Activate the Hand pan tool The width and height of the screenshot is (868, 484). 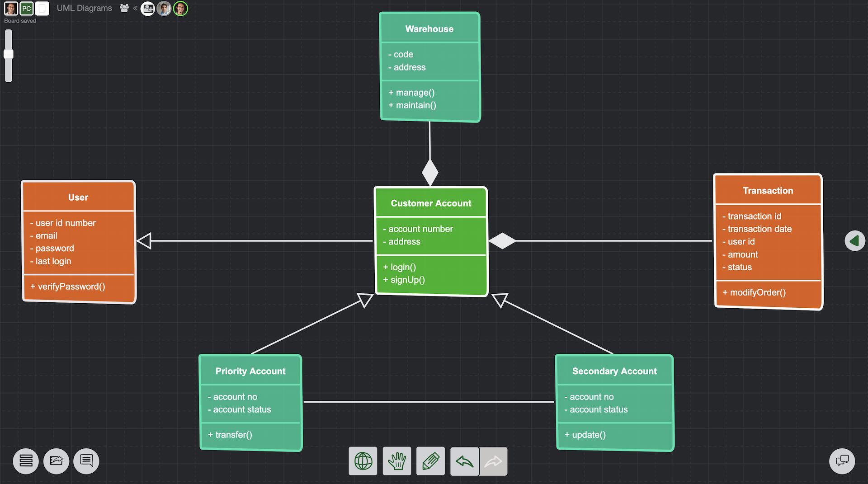point(396,461)
